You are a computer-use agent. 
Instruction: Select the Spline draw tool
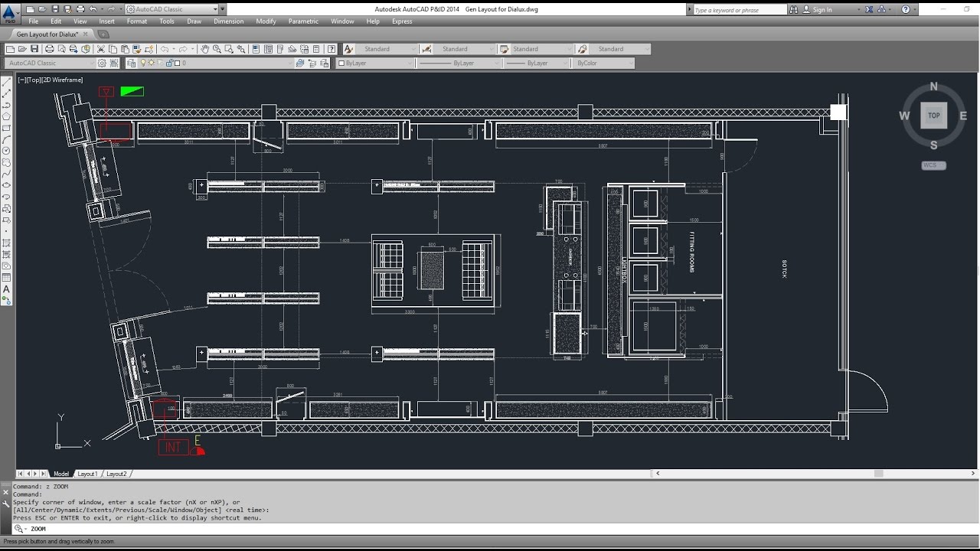tap(7, 174)
